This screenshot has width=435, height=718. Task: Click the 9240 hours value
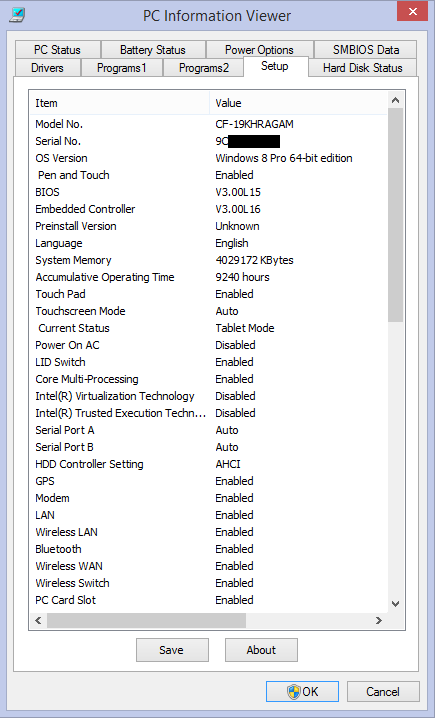click(242, 277)
